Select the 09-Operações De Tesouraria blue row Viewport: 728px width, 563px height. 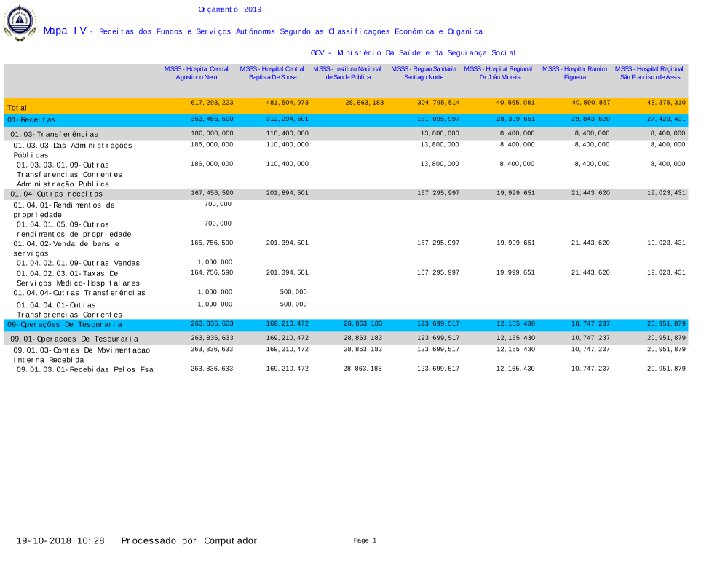(x=65, y=324)
